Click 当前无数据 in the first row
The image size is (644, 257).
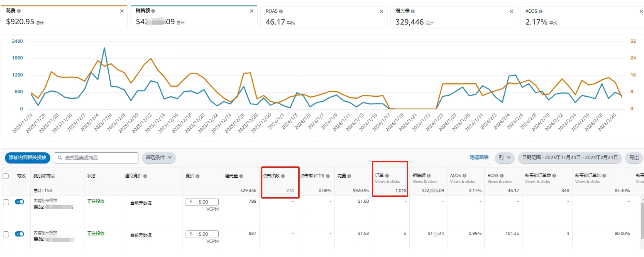pos(141,203)
